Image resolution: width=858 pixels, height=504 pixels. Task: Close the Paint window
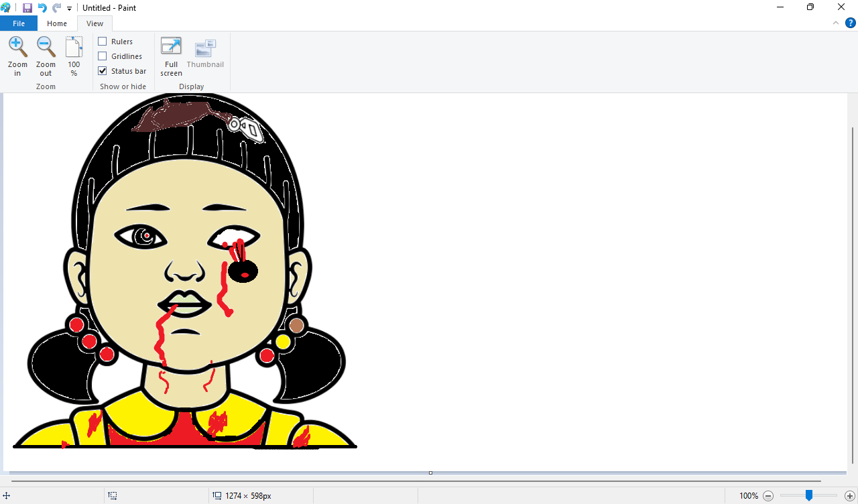tap(842, 7)
